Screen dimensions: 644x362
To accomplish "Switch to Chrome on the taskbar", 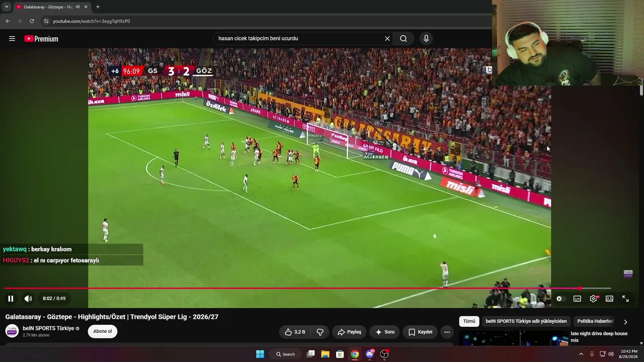I will click(x=355, y=354).
